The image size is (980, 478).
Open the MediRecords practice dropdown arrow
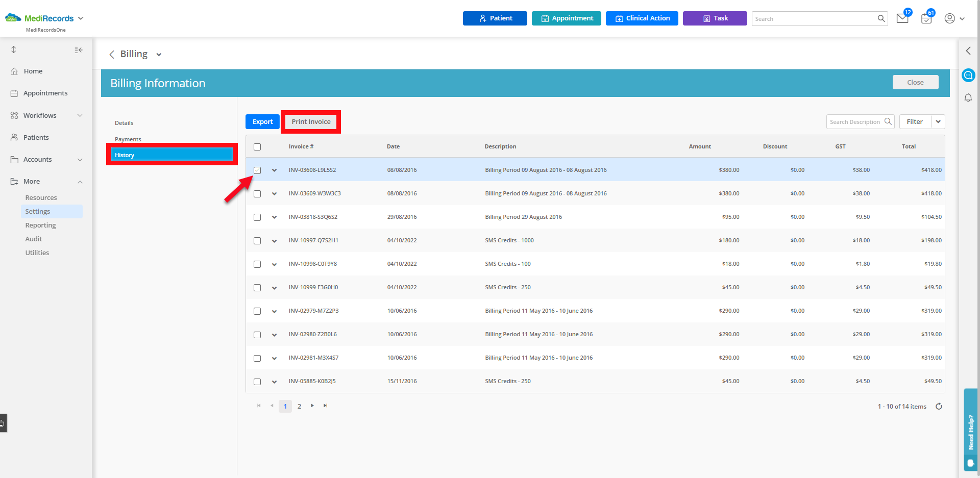(81, 18)
